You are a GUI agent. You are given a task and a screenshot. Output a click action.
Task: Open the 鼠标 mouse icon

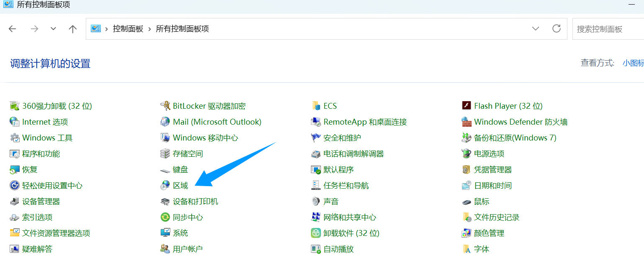467,202
